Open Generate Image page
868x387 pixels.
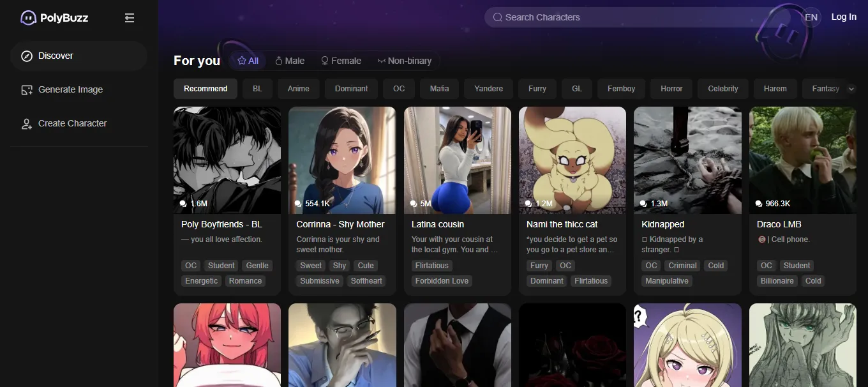coord(79,89)
